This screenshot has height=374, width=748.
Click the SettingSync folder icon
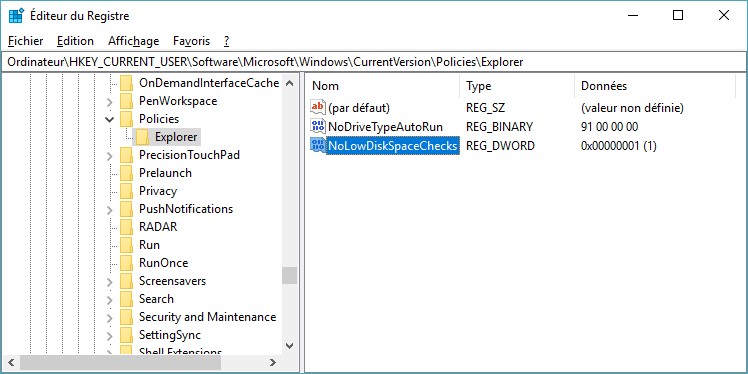(126, 335)
